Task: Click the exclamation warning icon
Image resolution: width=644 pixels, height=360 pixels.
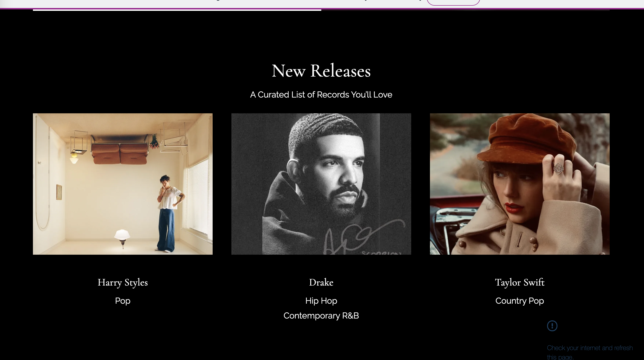Action: point(552,326)
